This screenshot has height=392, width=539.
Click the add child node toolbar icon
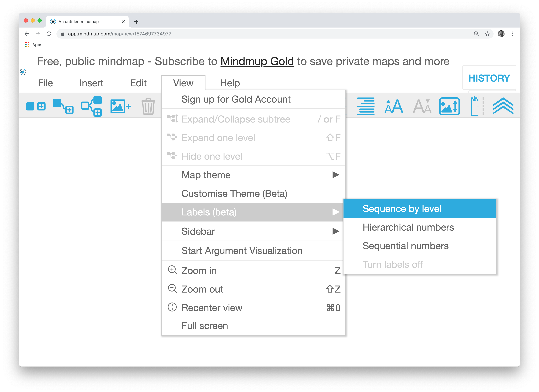pyautogui.click(x=63, y=106)
